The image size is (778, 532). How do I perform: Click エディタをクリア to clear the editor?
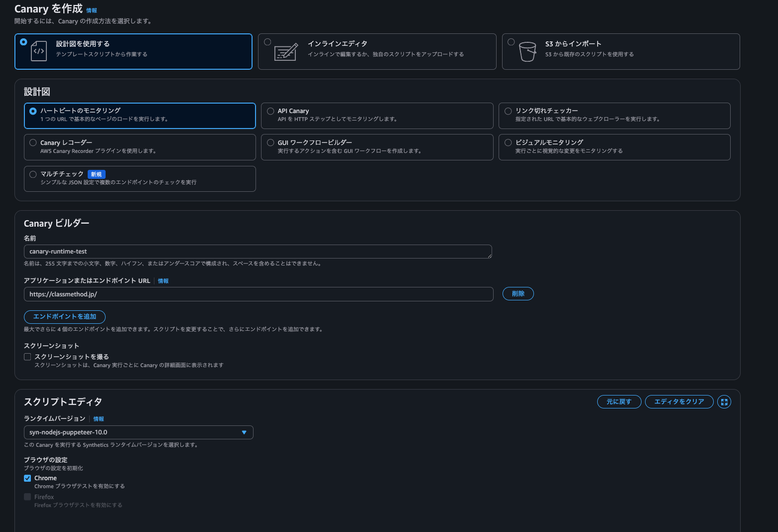click(679, 401)
